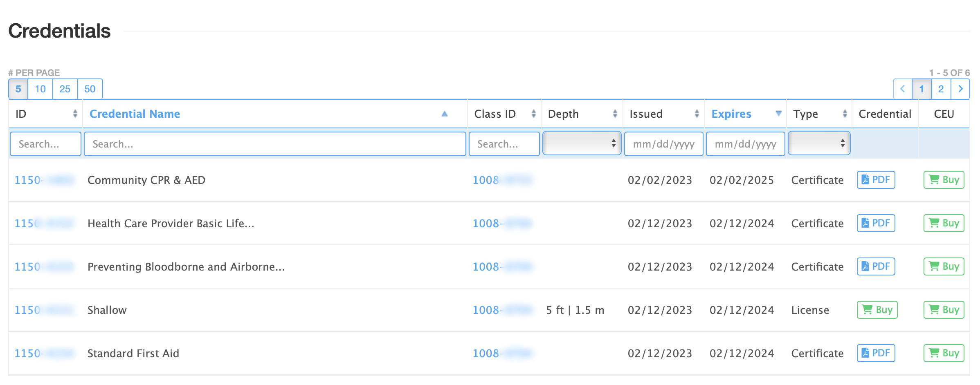Switch to page 2 of results

[941, 89]
